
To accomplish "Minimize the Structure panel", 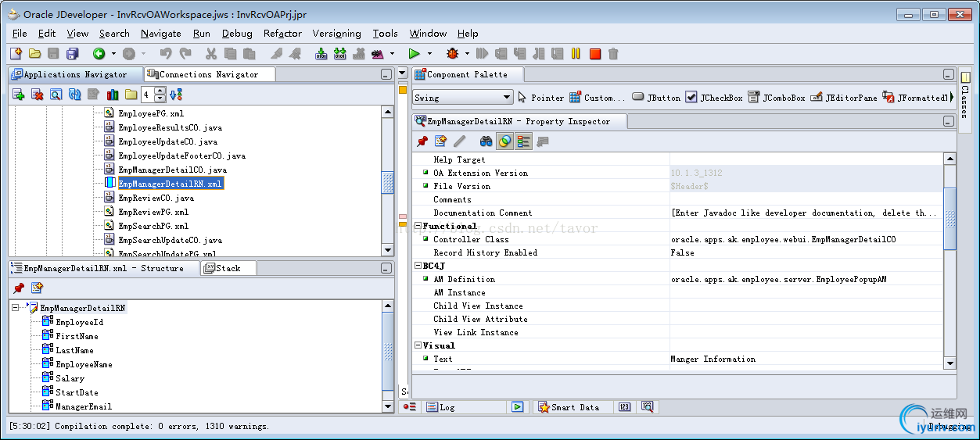I will tap(386, 268).
